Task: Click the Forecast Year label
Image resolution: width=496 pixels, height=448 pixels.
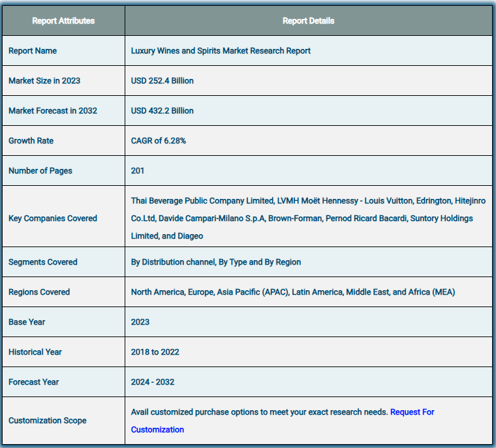Action: pyautogui.click(x=33, y=382)
